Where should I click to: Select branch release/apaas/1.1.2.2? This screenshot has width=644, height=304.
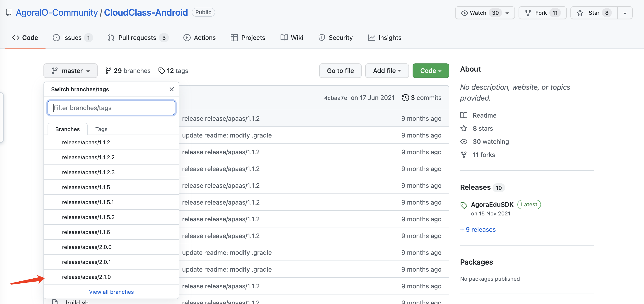[111, 157]
